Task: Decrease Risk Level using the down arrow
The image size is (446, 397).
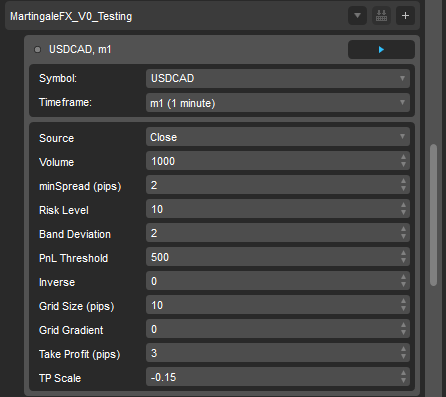Action: pos(403,213)
